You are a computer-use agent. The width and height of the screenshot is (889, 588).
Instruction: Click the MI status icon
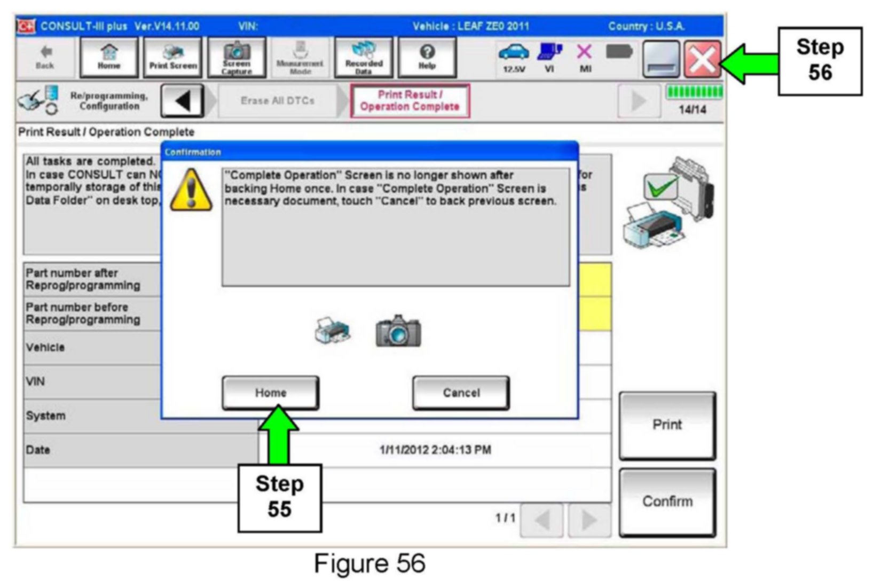585,58
